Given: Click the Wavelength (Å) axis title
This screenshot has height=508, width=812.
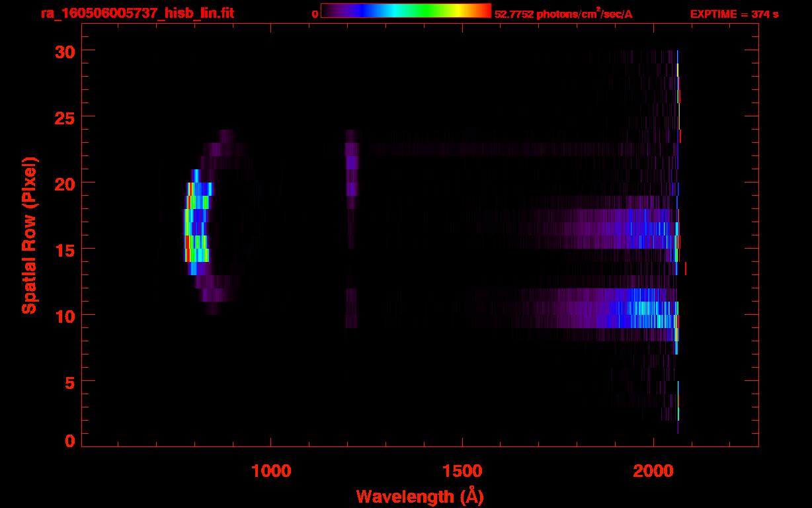Looking at the screenshot, I should (420, 496).
